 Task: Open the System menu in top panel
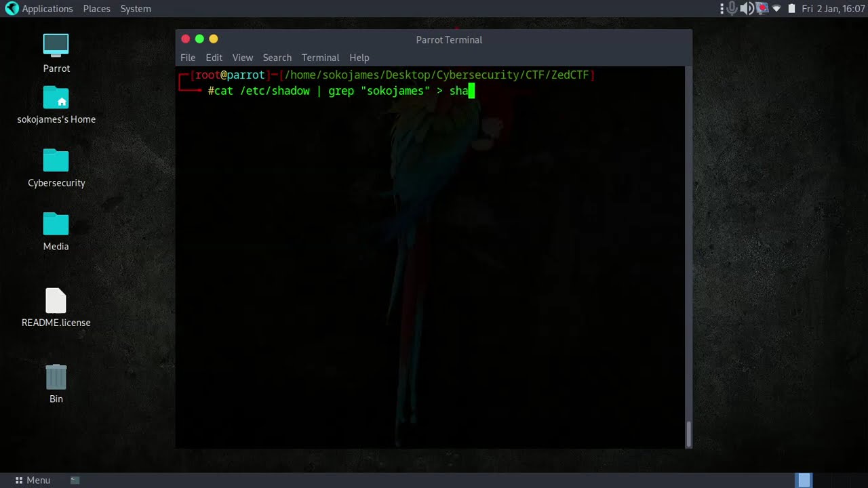pyautogui.click(x=136, y=9)
